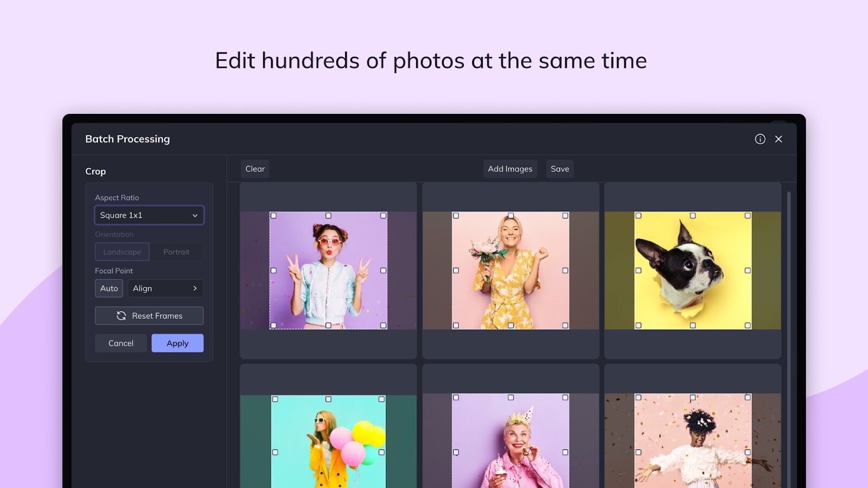Select the left-middle crop handle on the party hat woman photo
The width and height of the screenshot is (868, 488).
456,452
